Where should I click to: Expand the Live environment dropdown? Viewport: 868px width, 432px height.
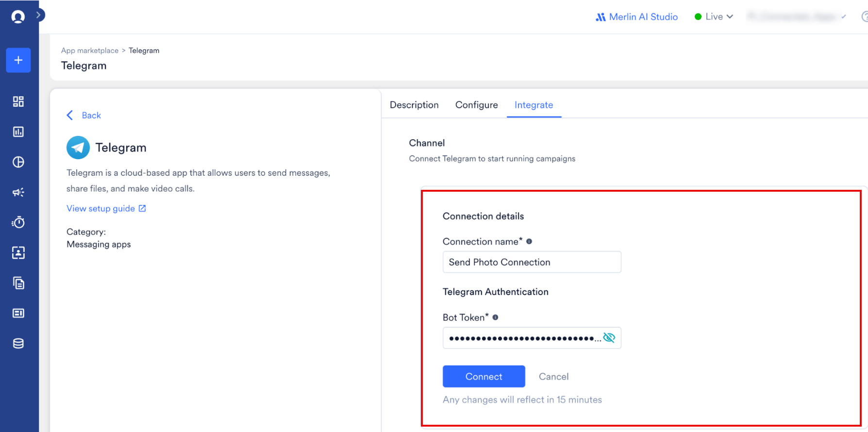714,17
